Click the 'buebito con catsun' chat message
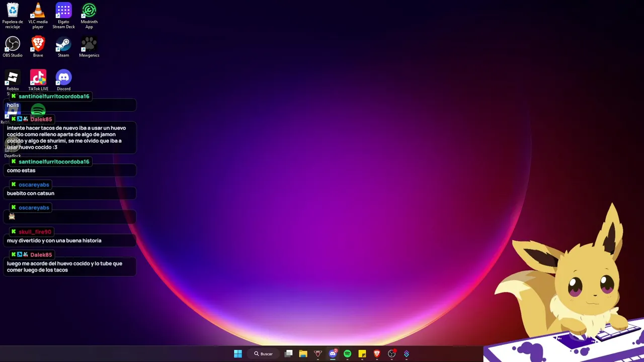The image size is (644, 362). point(31,193)
